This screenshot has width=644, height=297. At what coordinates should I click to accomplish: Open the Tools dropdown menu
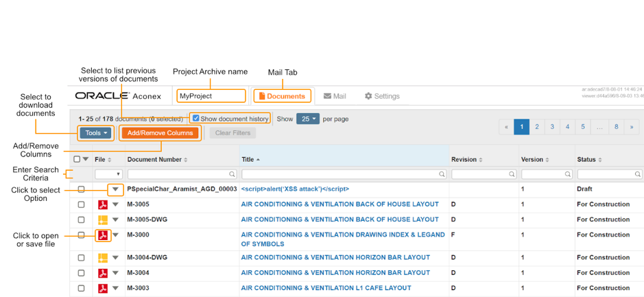(x=95, y=133)
